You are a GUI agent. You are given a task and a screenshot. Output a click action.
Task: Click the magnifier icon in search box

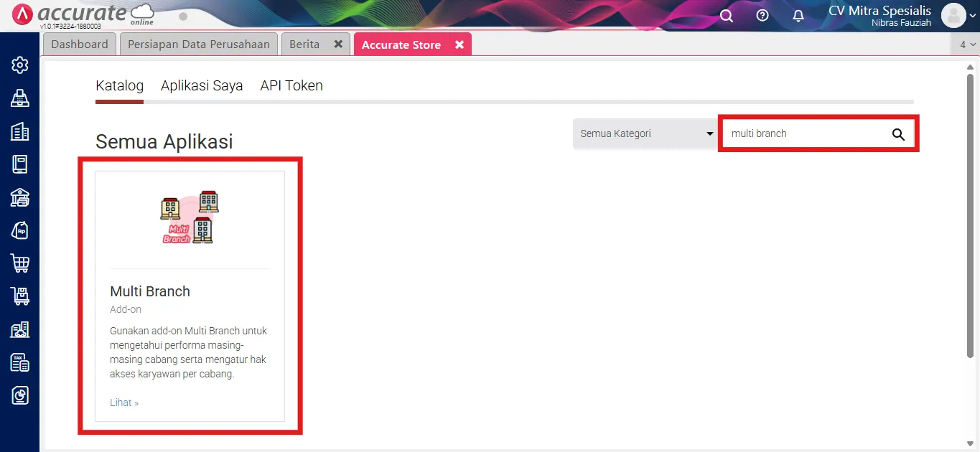(898, 134)
